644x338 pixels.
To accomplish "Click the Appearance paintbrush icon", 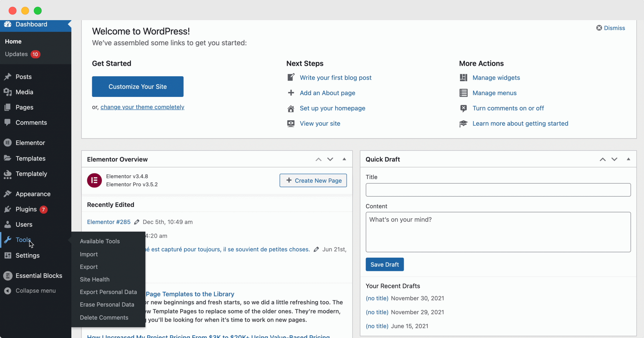I will tap(8, 194).
